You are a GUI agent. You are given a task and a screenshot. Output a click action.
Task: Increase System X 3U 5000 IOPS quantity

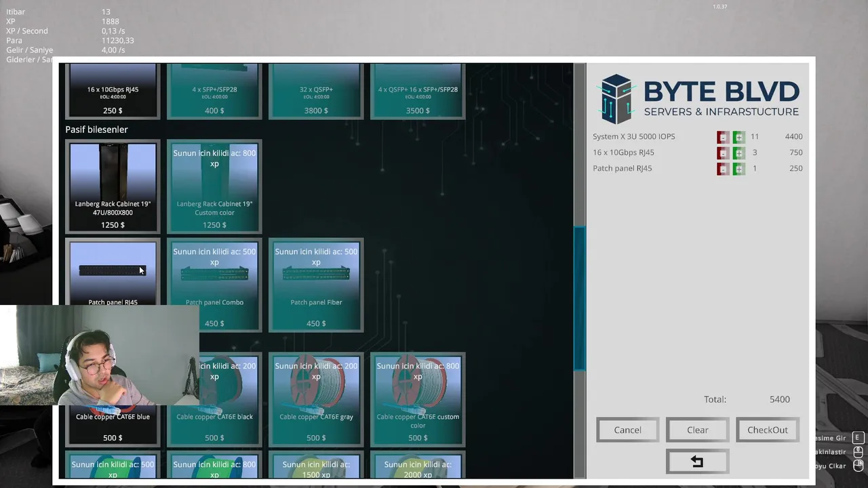coord(738,137)
